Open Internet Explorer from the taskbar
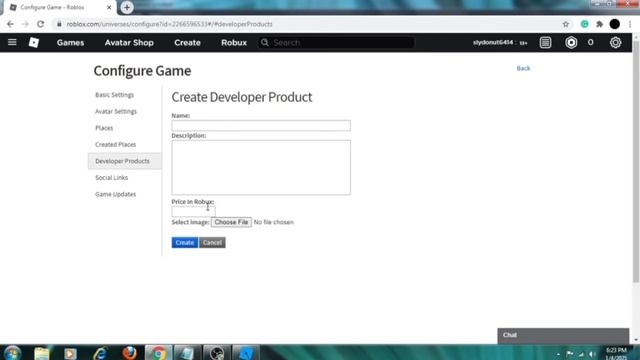The width and height of the screenshot is (640, 360). 100,353
